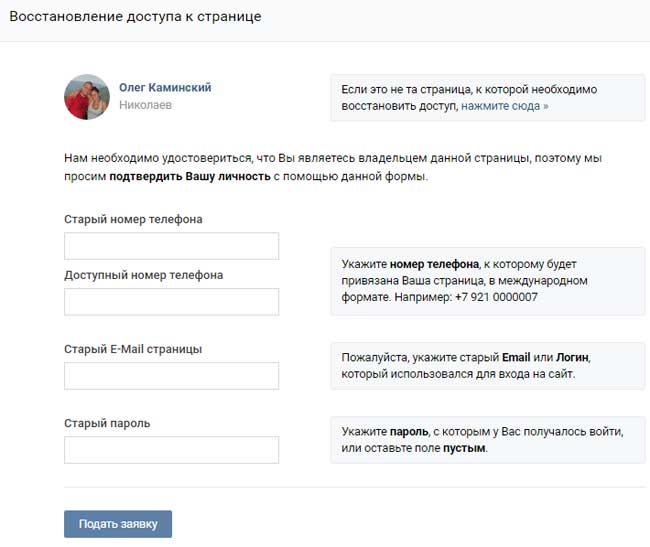Click the phone number format hint box

click(x=487, y=281)
